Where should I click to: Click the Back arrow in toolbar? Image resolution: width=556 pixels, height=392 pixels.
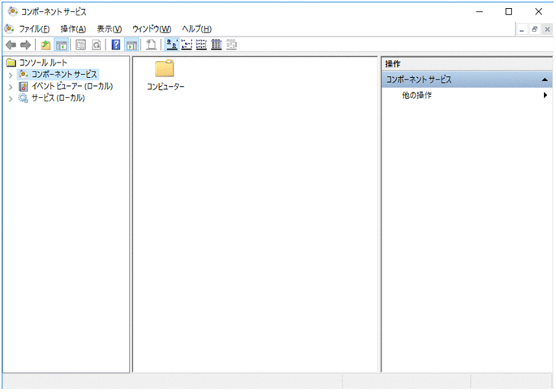pos(11,45)
